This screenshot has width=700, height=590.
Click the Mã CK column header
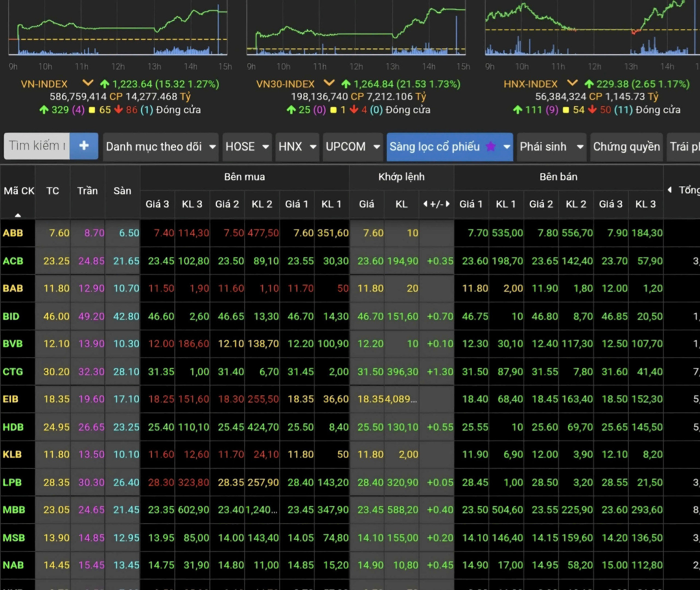click(x=18, y=191)
